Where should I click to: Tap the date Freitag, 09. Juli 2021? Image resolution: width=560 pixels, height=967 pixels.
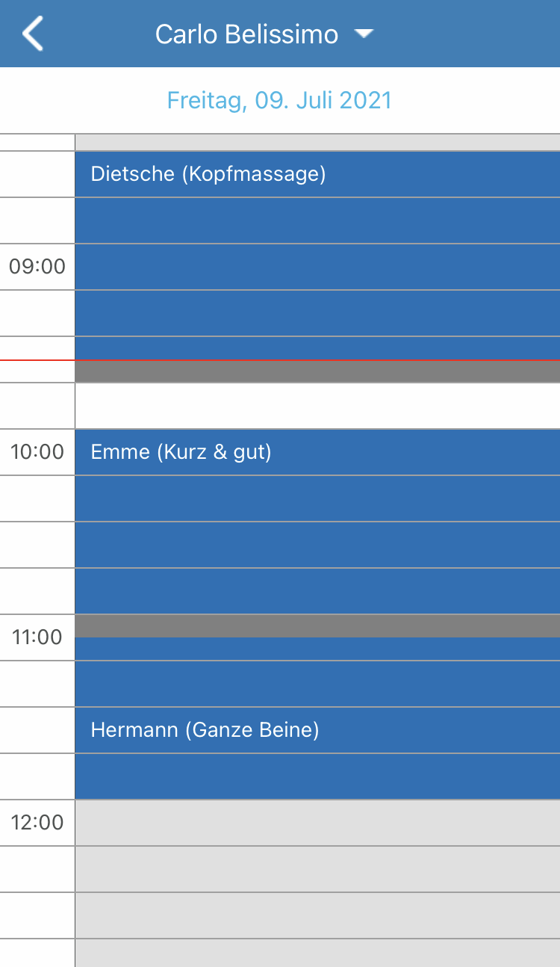pyautogui.click(x=279, y=101)
